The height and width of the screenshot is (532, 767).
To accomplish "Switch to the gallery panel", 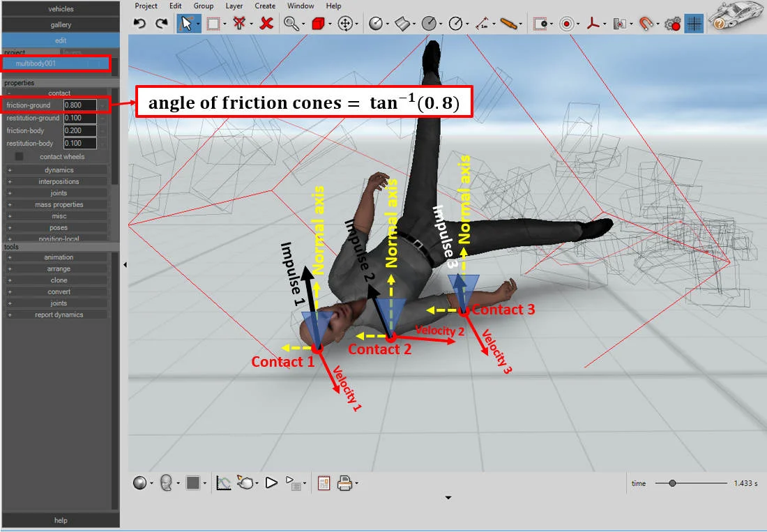I will [61, 24].
